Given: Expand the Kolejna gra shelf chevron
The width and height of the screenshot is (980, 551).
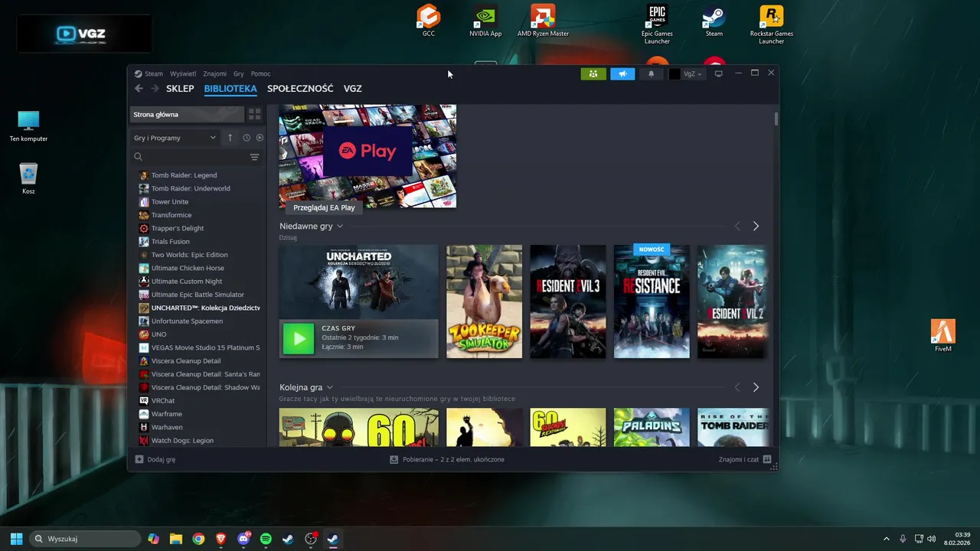Looking at the screenshot, I should (x=330, y=388).
